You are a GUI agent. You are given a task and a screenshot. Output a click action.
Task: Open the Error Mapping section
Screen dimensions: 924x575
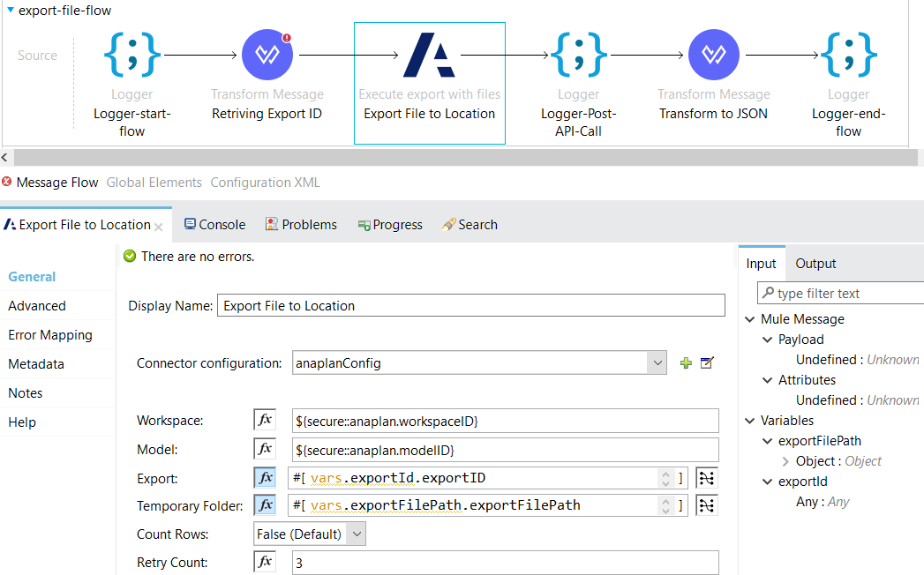tap(50, 334)
